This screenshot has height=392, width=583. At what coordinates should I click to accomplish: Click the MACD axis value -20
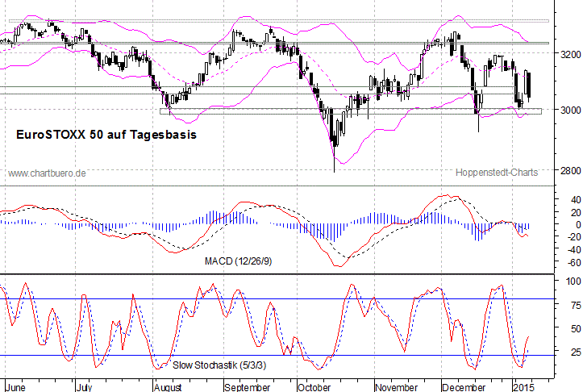[574, 237]
